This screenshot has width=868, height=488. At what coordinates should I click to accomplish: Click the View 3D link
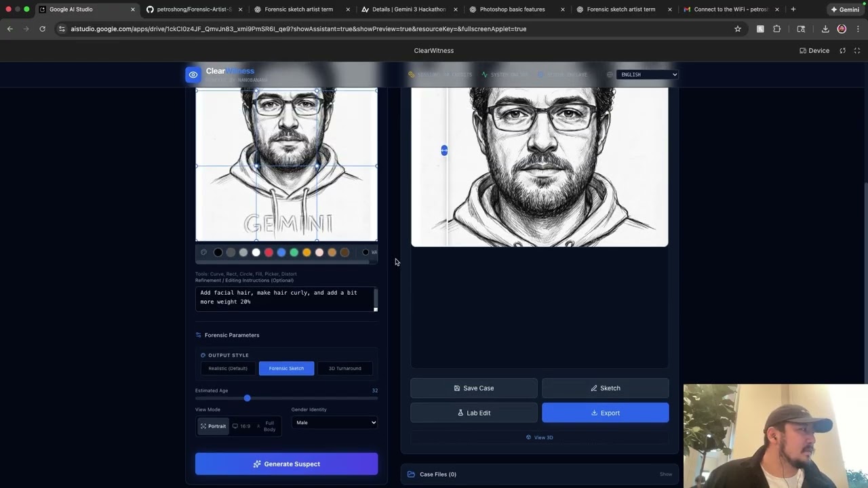[540, 437]
